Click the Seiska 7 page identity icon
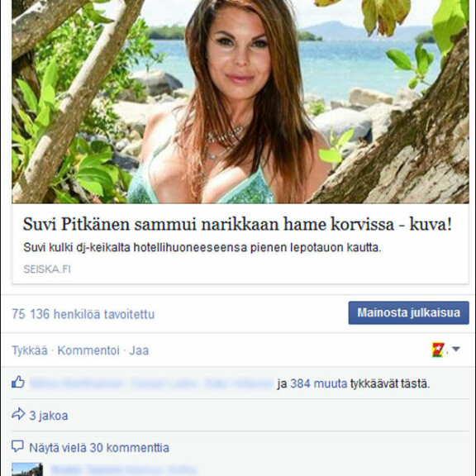 (x=438, y=350)
